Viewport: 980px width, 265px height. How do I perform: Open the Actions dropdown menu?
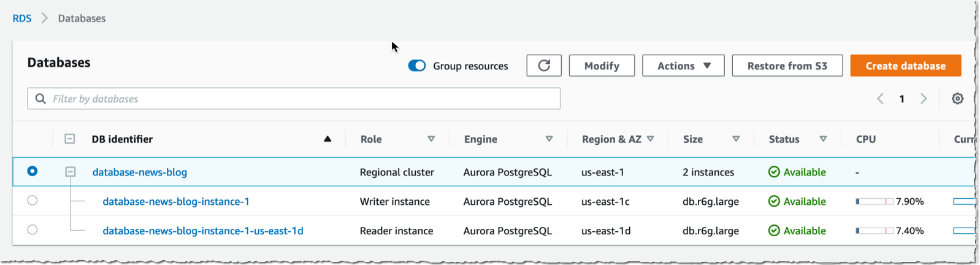[683, 66]
